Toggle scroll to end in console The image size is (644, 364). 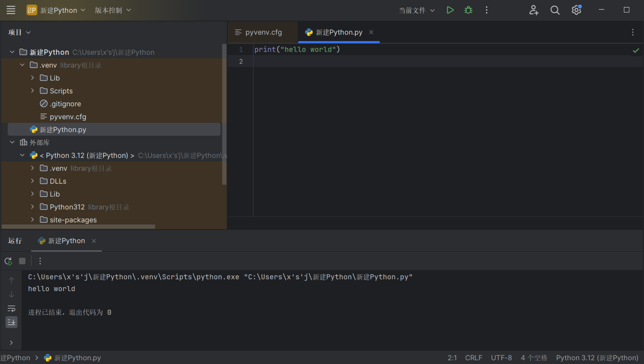pyautogui.click(x=11, y=322)
